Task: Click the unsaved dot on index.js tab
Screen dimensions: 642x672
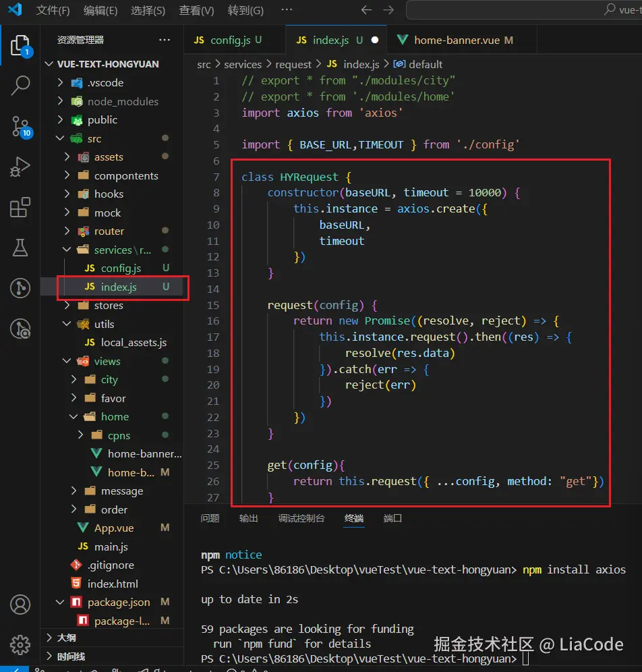Action: [375, 40]
